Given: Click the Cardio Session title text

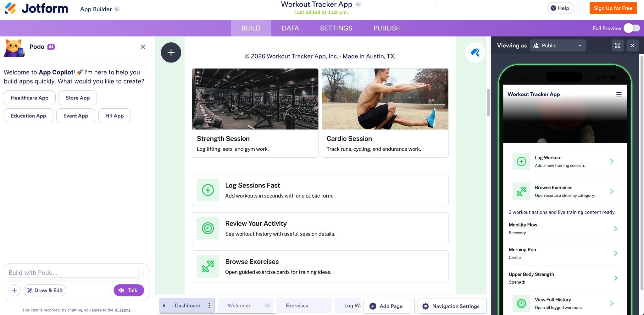Looking at the screenshot, I should click(349, 139).
